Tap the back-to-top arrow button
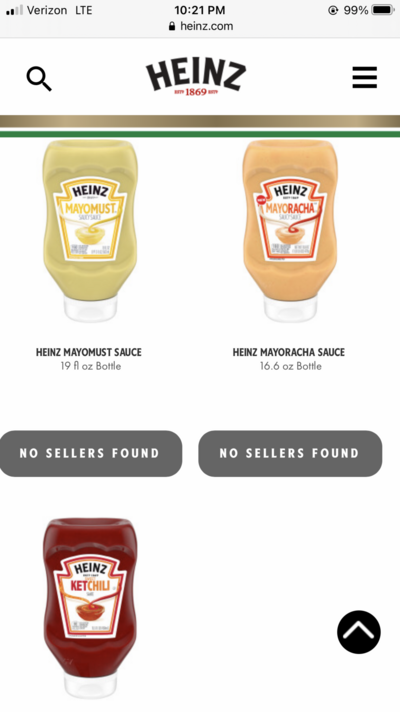 tap(359, 632)
